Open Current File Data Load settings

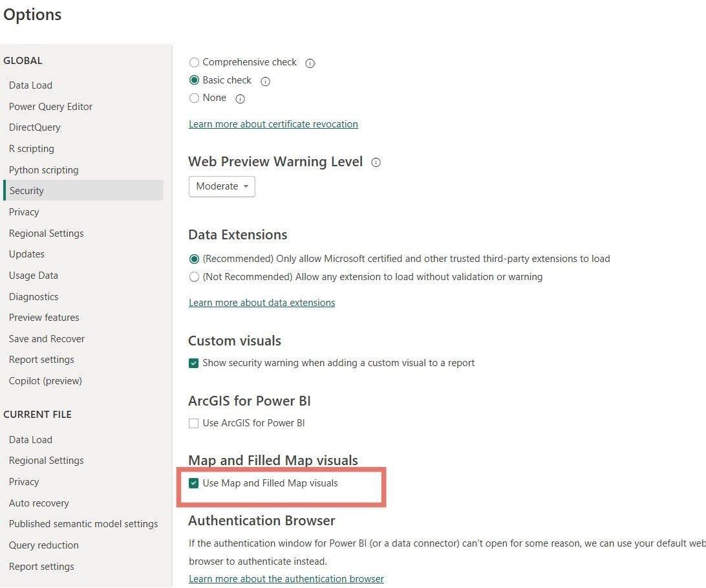point(30,440)
